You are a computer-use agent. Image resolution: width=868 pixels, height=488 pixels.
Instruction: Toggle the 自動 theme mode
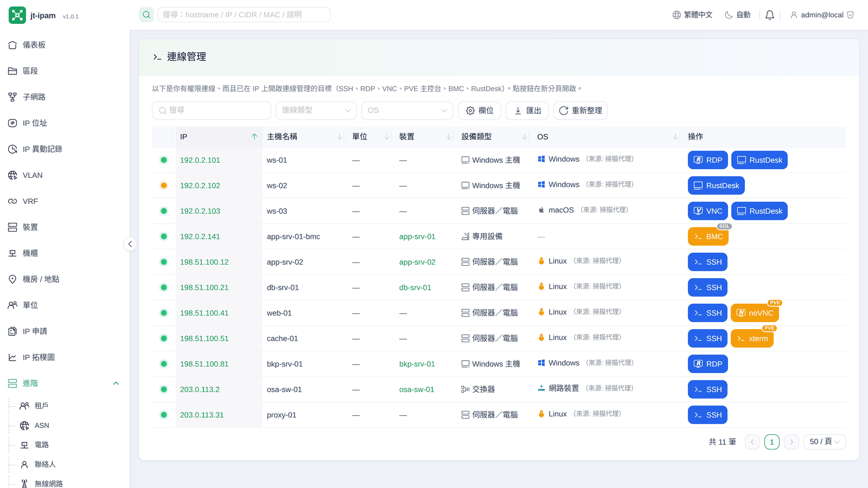click(738, 15)
